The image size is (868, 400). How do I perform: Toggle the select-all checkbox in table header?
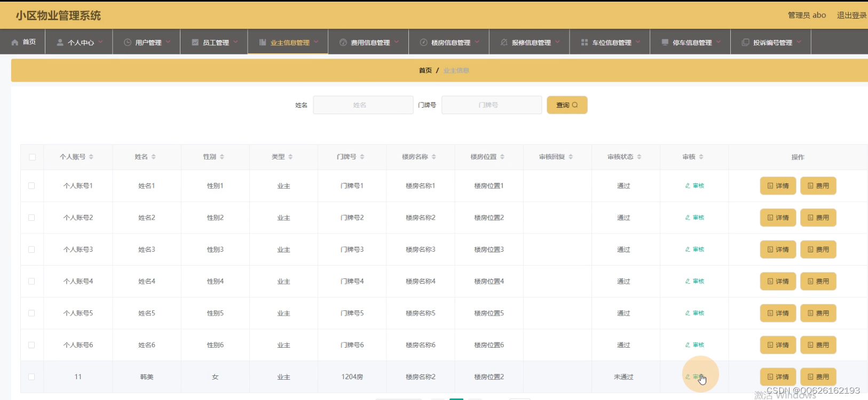pyautogui.click(x=32, y=157)
